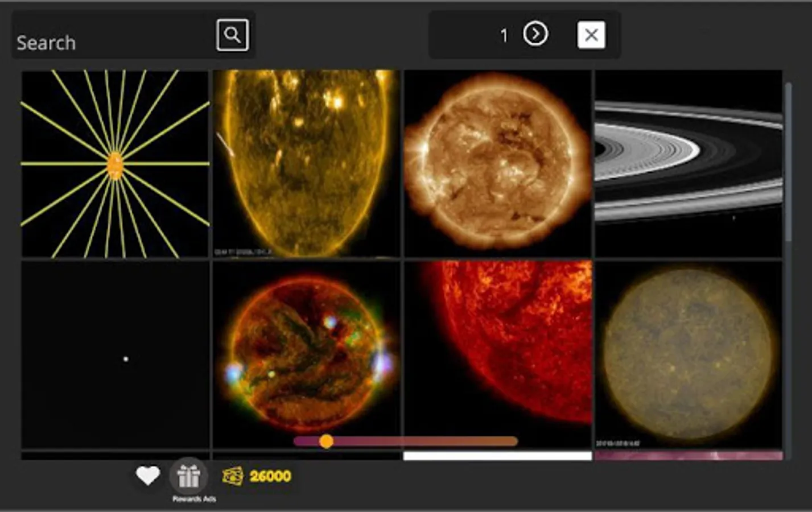Viewport: 812px width, 512px height.
Task: Click the orange slider handle
Action: point(326,441)
